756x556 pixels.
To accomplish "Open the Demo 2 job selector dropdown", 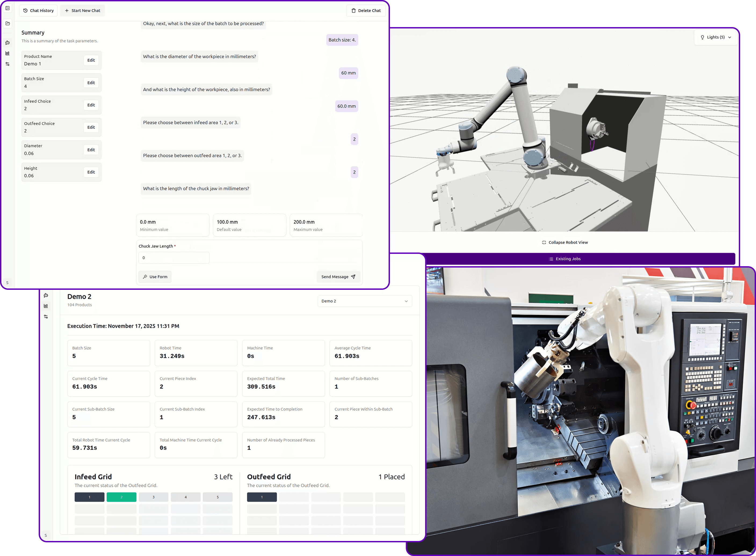I will click(364, 301).
